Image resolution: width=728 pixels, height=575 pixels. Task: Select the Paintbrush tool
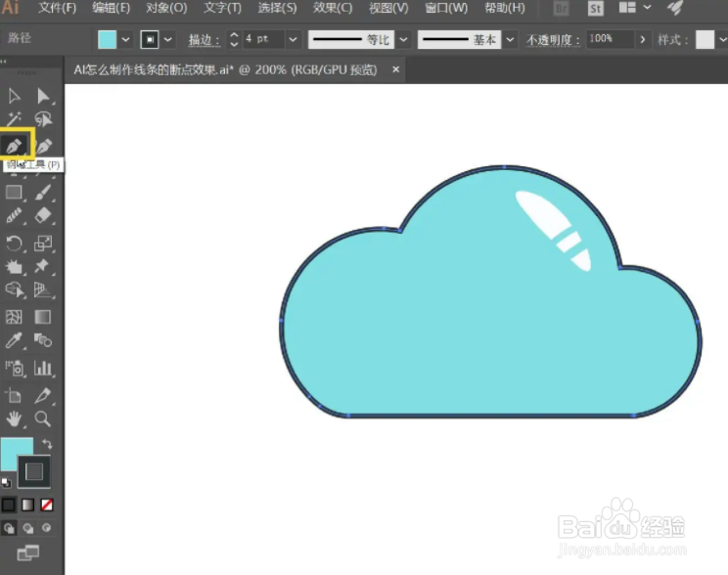click(x=43, y=192)
